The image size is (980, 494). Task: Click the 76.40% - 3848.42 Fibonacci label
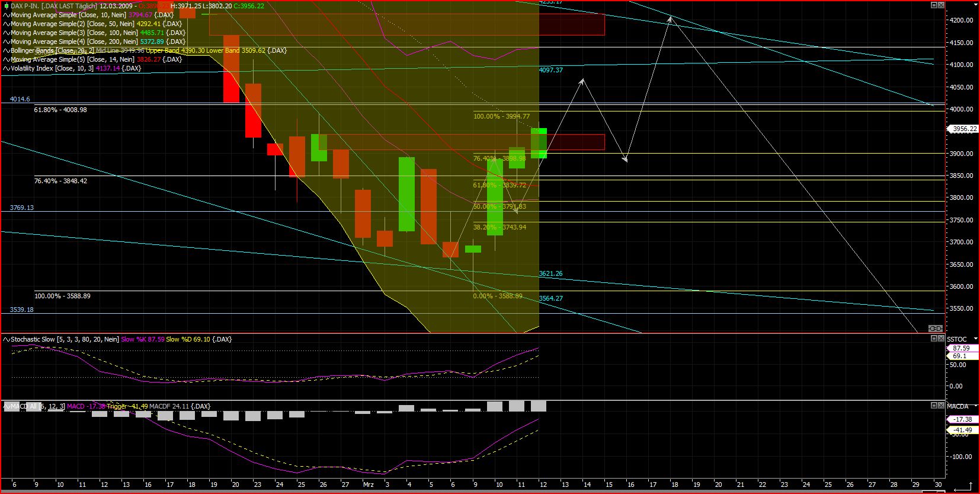[60, 181]
